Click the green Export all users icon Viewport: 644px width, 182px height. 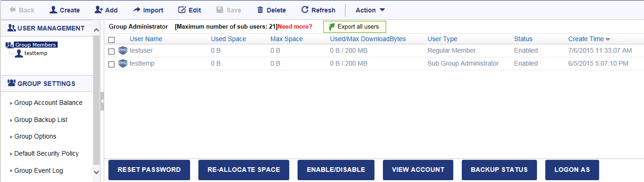(x=331, y=27)
